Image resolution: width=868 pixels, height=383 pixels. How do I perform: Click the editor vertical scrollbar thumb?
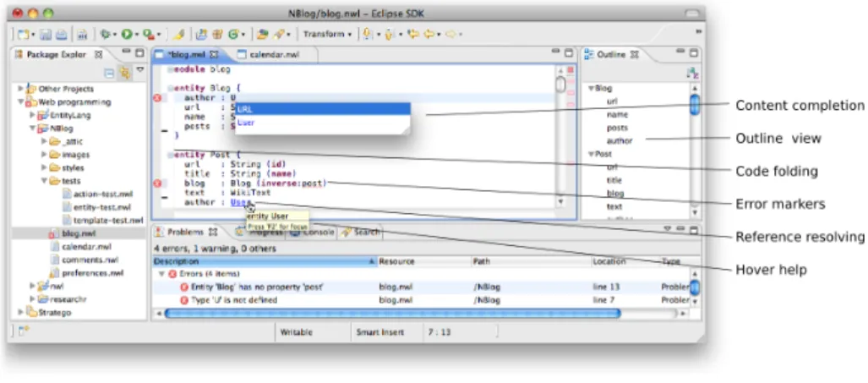click(560, 85)
